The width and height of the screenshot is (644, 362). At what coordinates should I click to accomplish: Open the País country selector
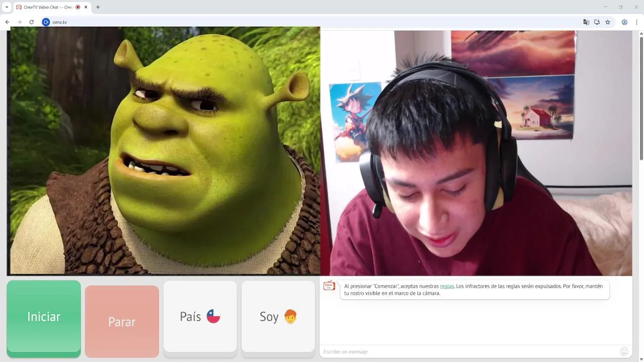coord(200,316)
